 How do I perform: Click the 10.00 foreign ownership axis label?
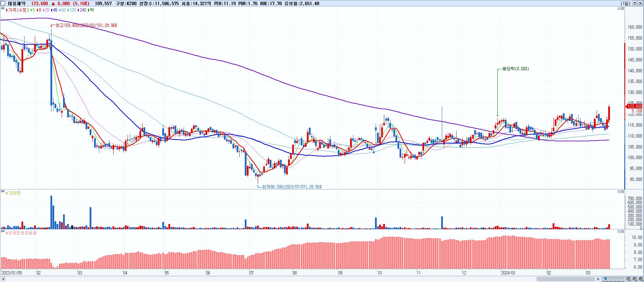(x=637, y=237)
